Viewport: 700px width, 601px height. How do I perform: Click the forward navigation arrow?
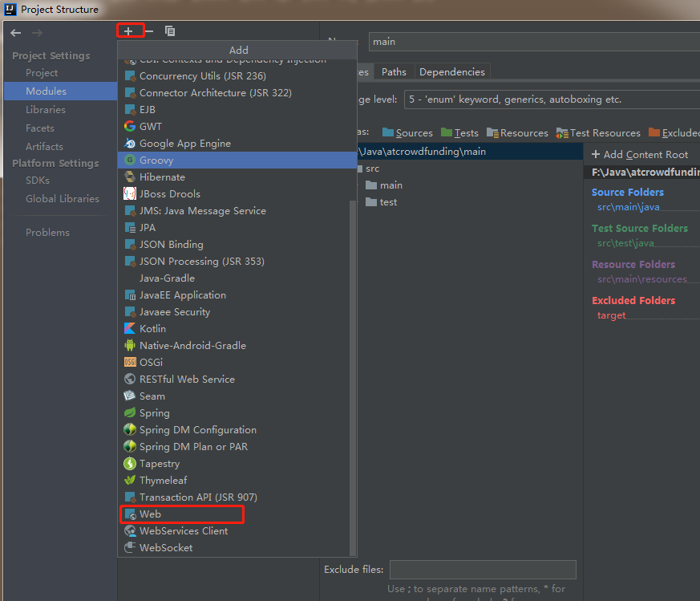click(x=38, y=33)
